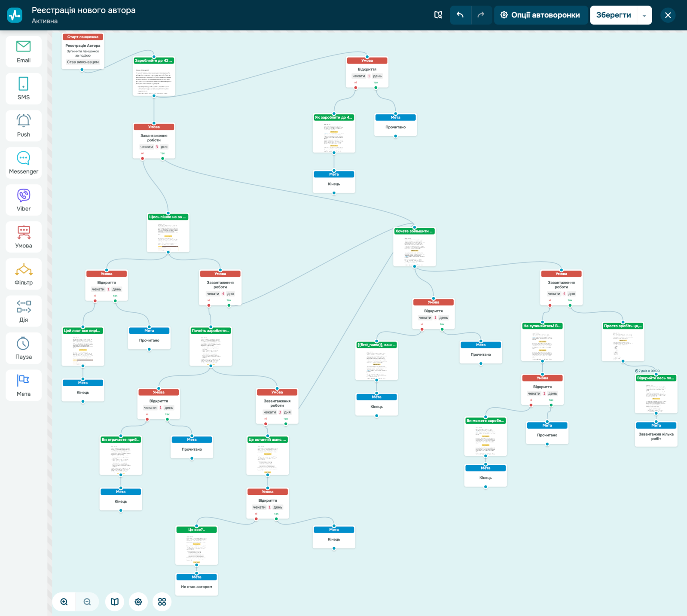The height and width of the screenshot is (616, 687).
Task: Open the Ви можете заробл email node
Action: (x=485, y=436)
